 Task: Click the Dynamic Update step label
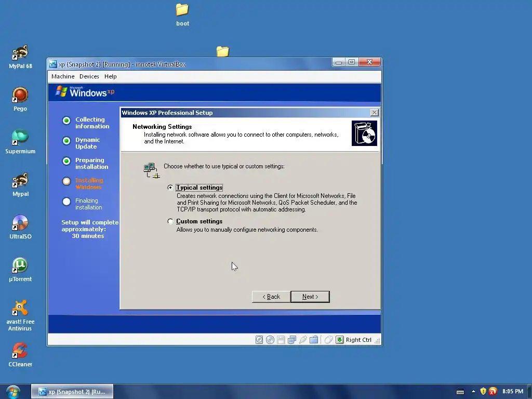coord(87,143)
